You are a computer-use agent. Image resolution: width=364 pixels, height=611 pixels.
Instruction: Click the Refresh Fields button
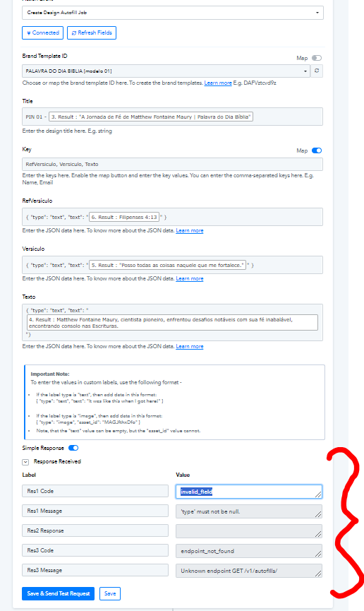92,32
